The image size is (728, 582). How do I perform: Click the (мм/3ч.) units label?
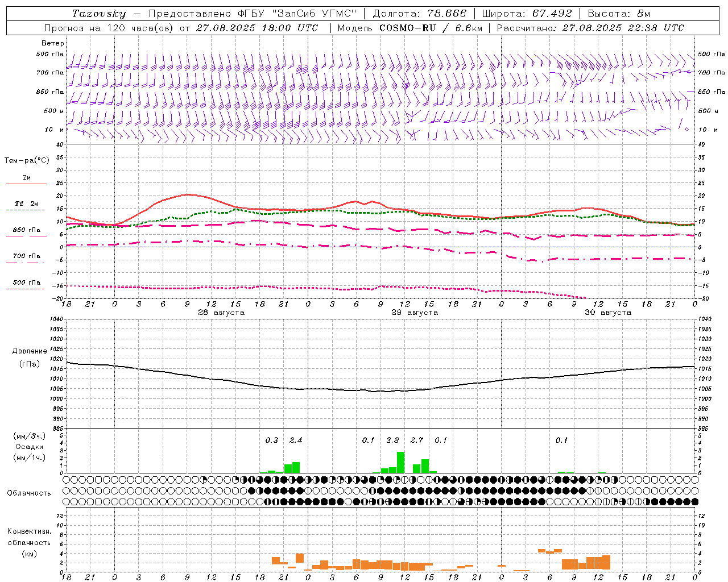(x=30, y=436)
